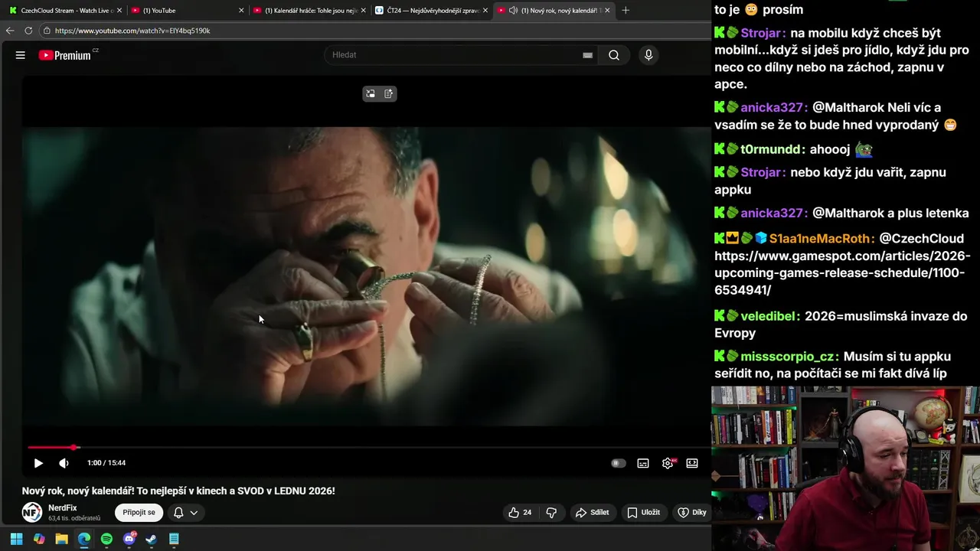Open the NerdFix channel avatar
The width and height of the screenshot is (980, 551).
(32, 512)
